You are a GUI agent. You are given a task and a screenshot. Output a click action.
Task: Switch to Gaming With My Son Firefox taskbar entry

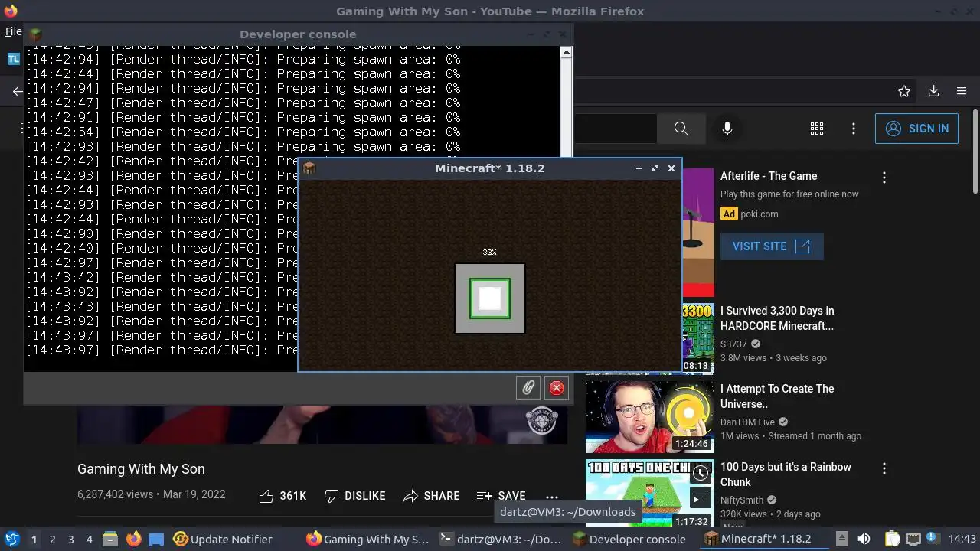click(x=367, y=539)
